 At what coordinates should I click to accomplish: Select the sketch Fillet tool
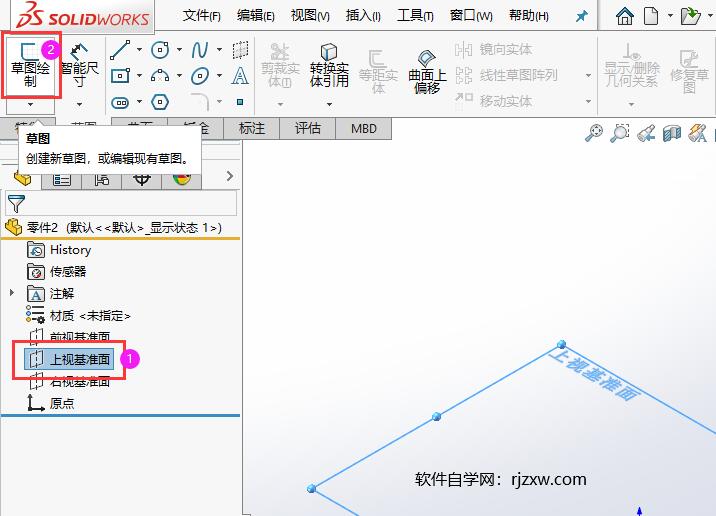point(200,101)
